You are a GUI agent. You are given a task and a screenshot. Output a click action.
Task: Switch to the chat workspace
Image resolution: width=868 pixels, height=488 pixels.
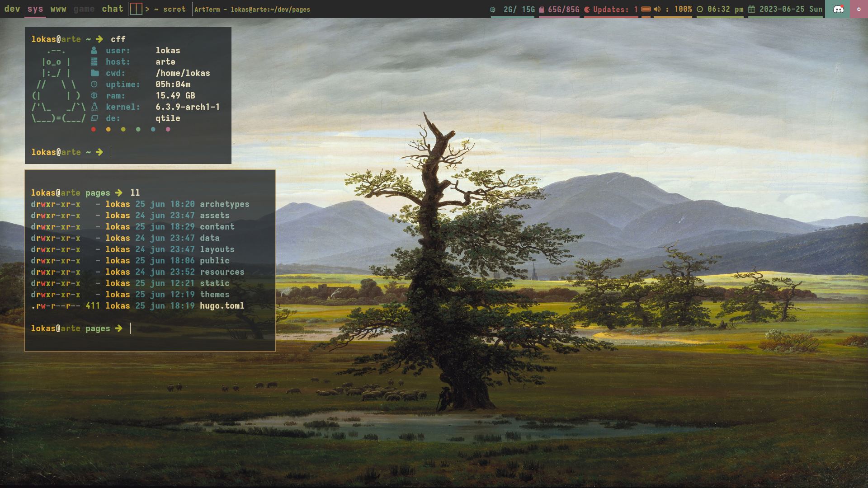coord(113,9)
